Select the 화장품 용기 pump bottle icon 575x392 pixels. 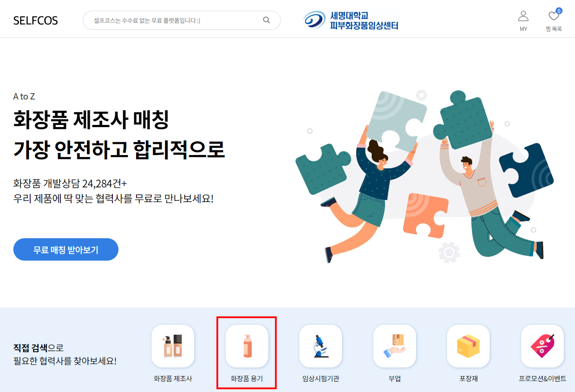coord(247,346)
